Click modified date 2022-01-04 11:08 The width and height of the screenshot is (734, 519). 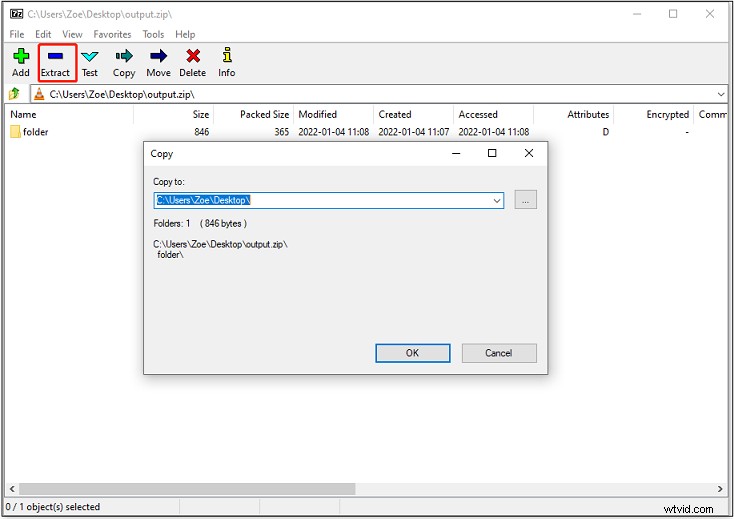coord(334,132)
